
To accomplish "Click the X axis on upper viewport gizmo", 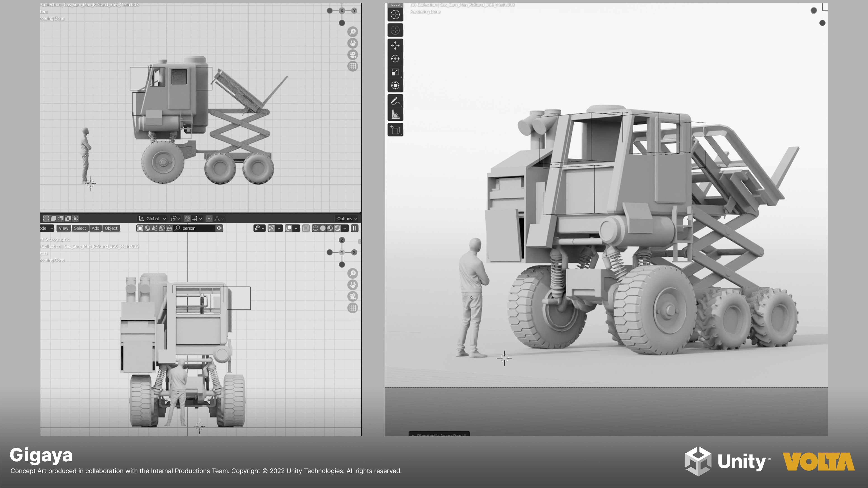I will coord(342,11).
